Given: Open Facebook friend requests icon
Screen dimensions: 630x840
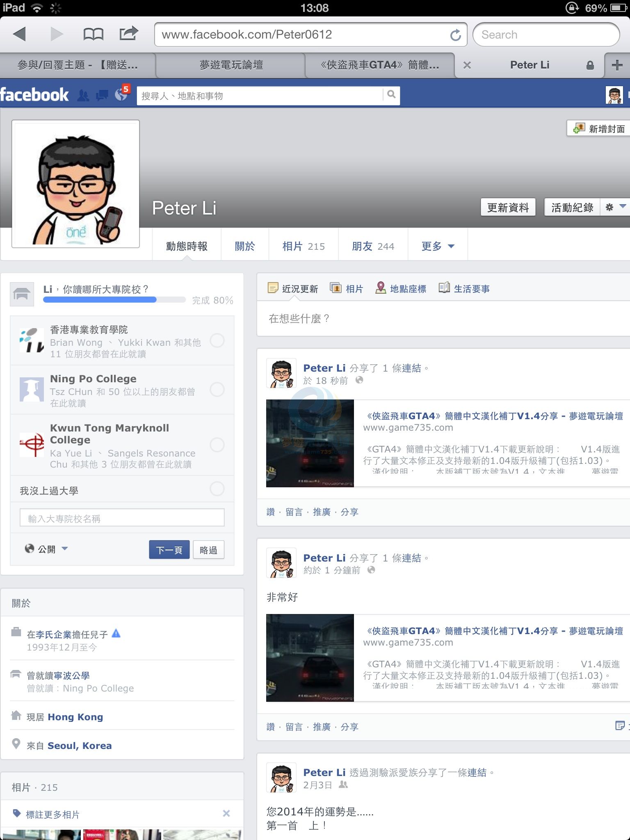Looking at the screenshot, I should tap(83, 96).
